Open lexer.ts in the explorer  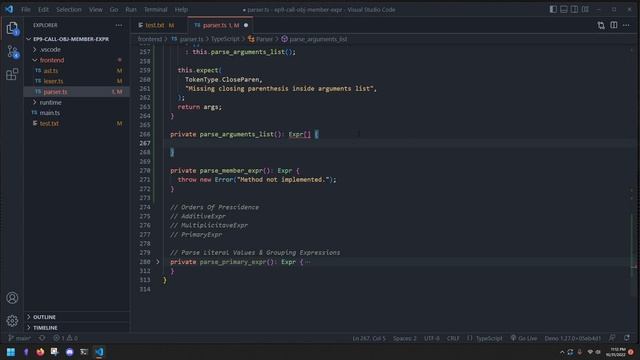click(77, 81)
